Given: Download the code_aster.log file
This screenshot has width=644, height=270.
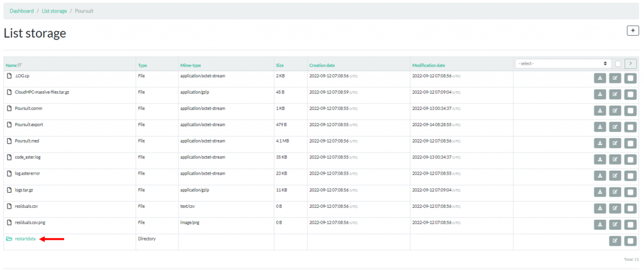Looking at the screenshot, I should coord(599,159).
